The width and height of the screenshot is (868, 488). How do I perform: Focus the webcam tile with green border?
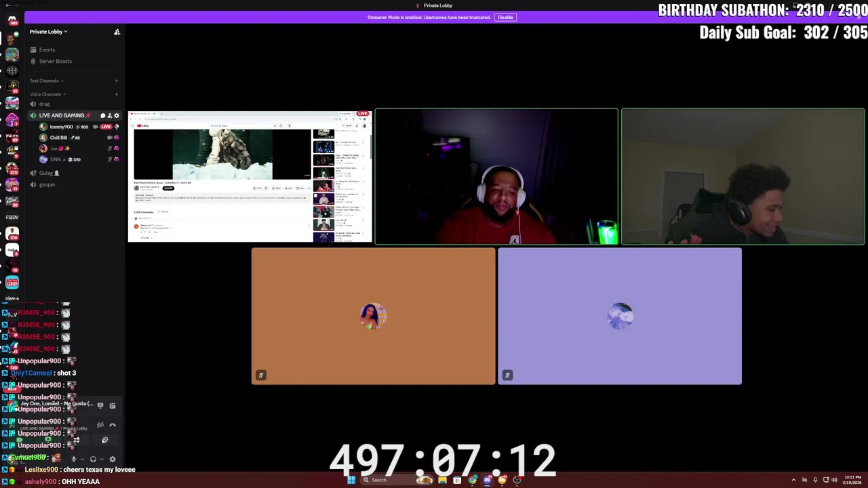click(x=743, y=176)
